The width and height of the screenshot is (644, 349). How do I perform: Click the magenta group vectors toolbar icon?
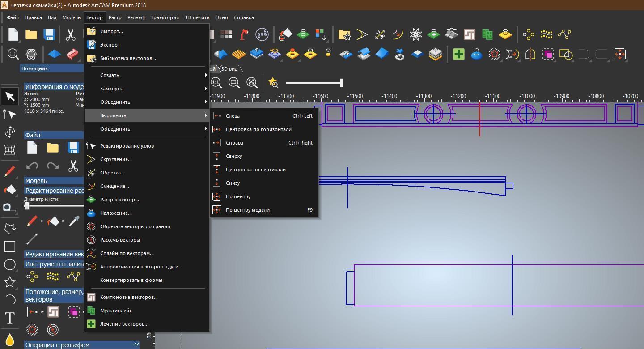click(548, 54)
